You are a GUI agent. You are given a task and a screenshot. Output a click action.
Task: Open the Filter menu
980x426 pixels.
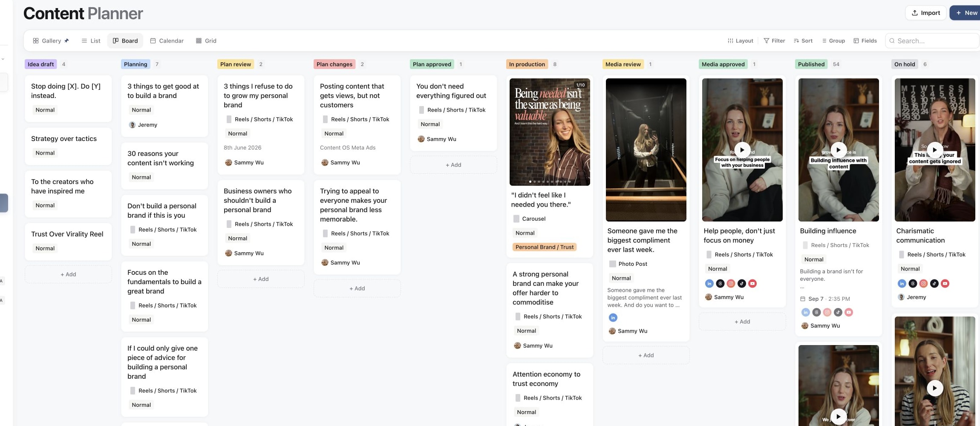click(774, 41)
